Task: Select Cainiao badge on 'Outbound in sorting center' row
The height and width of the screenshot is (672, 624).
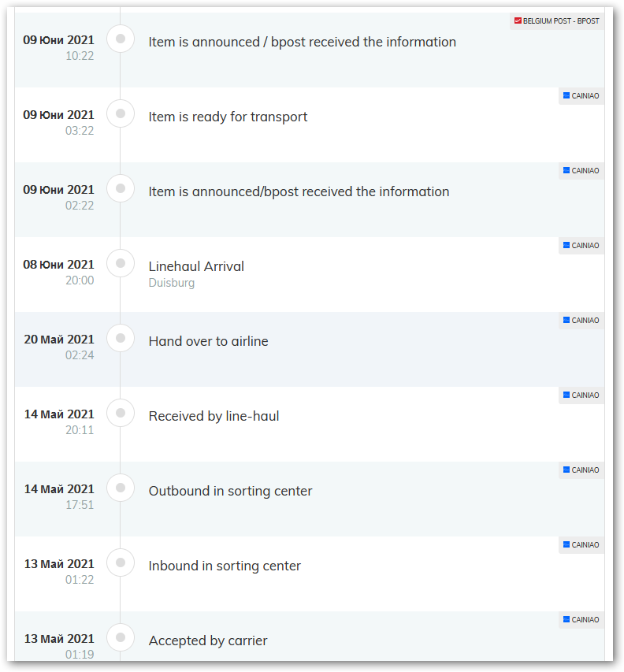Action: click(581, 470)
